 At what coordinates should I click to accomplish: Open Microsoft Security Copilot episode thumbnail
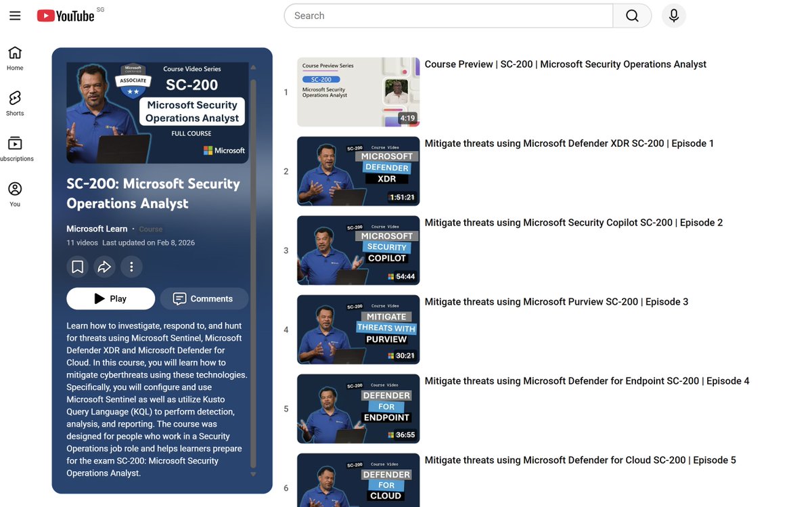(x=358, y=250)
